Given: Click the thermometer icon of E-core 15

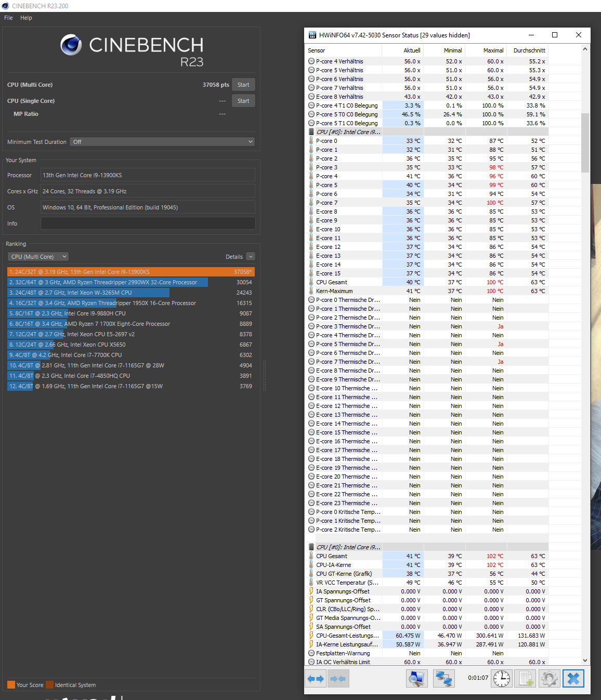Looking at the screenshot, I should click(x=311, y=273).
